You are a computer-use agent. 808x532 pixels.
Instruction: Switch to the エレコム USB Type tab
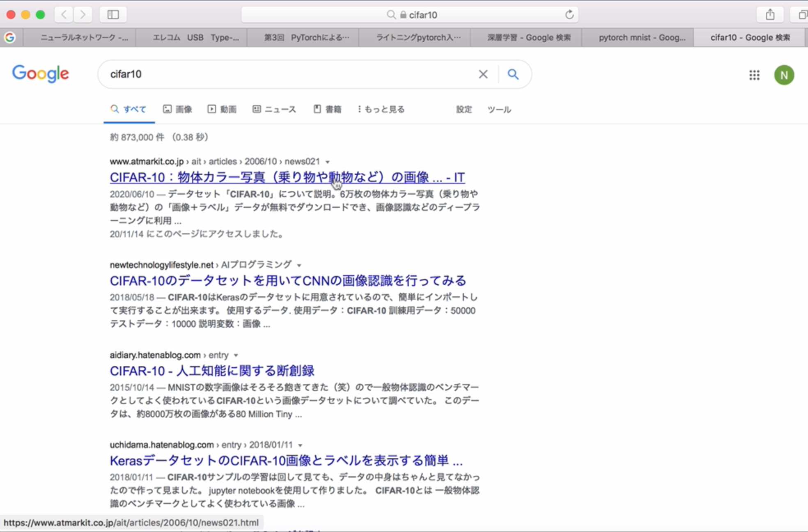coord(191,38)
